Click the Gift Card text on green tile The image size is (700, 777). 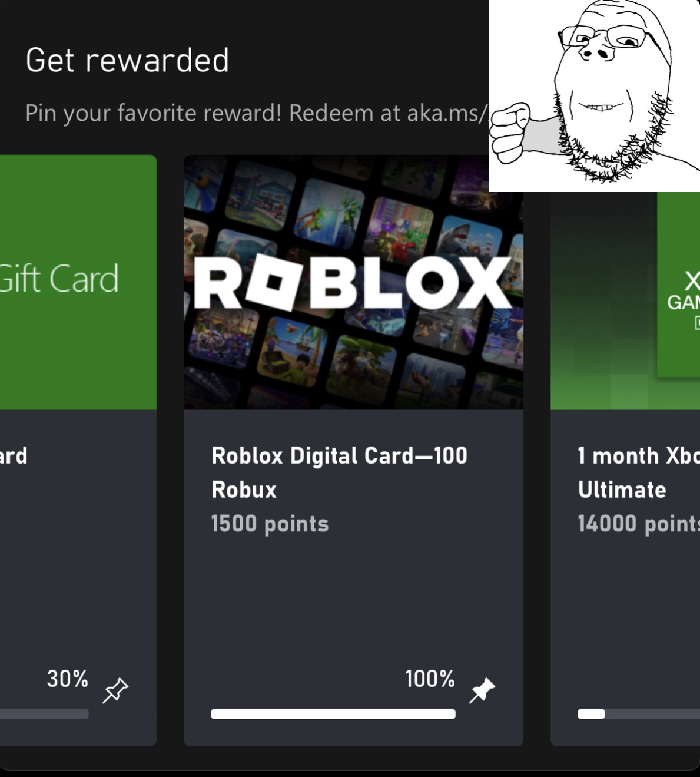coord(59,279)
